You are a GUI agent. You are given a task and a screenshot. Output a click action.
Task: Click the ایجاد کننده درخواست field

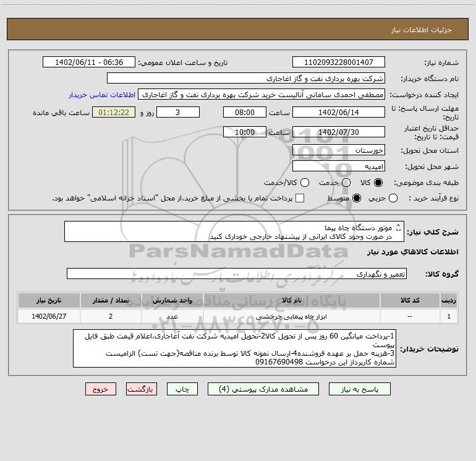click(x=261, y=94)
